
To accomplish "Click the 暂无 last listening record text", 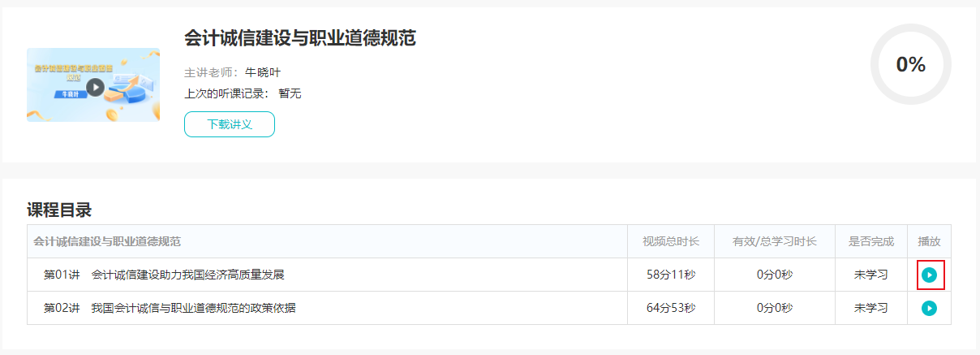I will click(x=290, y=93).
